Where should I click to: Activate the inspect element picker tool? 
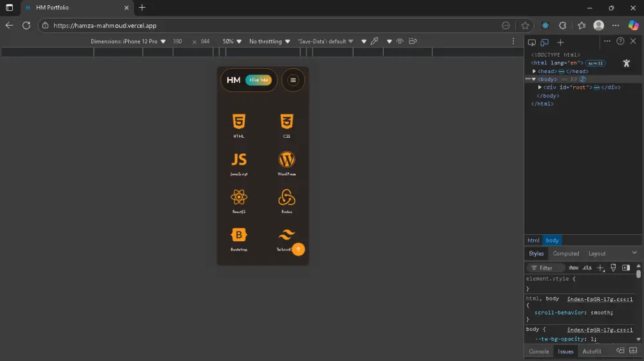(x=532, y=42)
